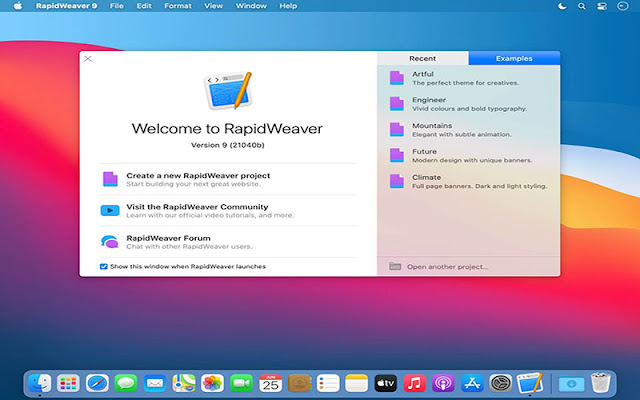Open Spotlight search in menu bar
The height and width of the screenshot is (400, 640).
pos(582,6)
